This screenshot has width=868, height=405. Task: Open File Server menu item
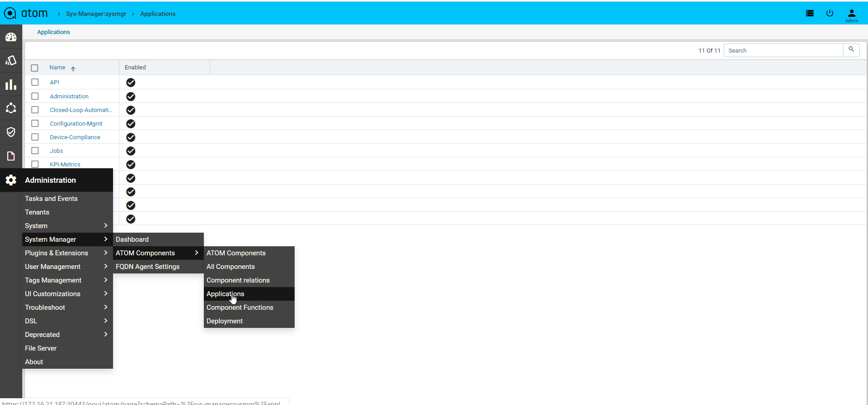[x=67, y=348]
